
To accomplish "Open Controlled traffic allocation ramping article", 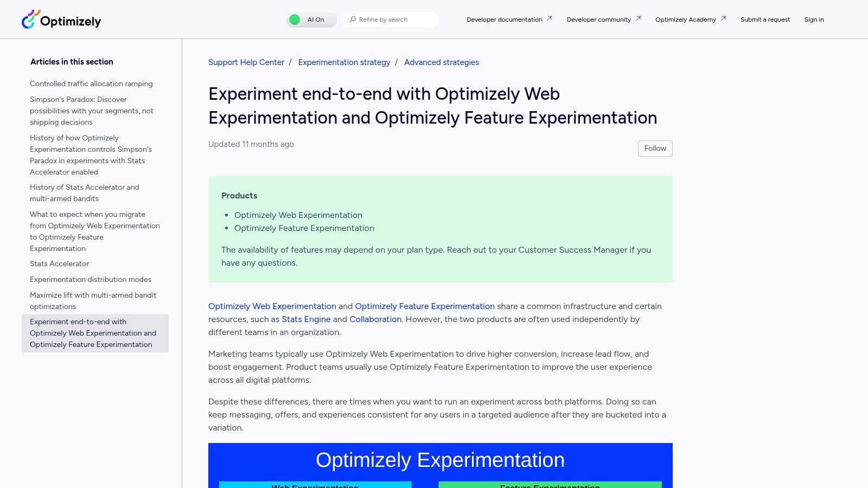I will (91, 84).
